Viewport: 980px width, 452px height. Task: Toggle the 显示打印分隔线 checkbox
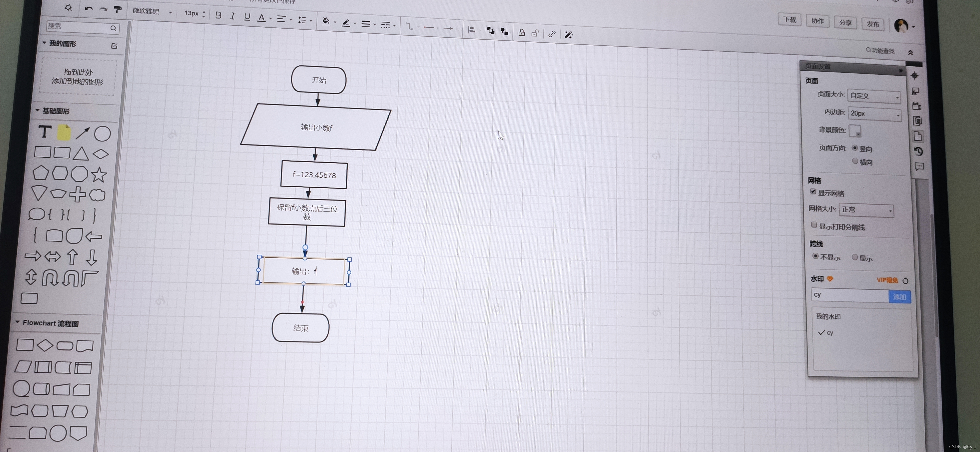(x=814, y=225)
